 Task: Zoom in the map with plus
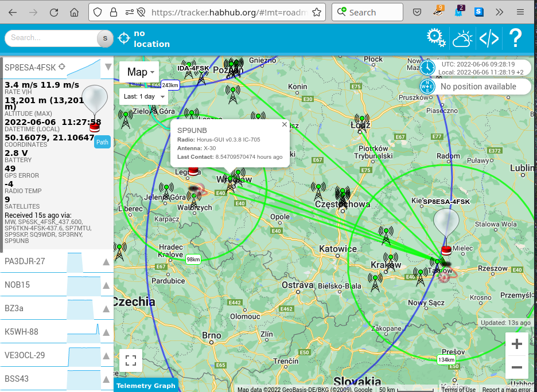517,344
